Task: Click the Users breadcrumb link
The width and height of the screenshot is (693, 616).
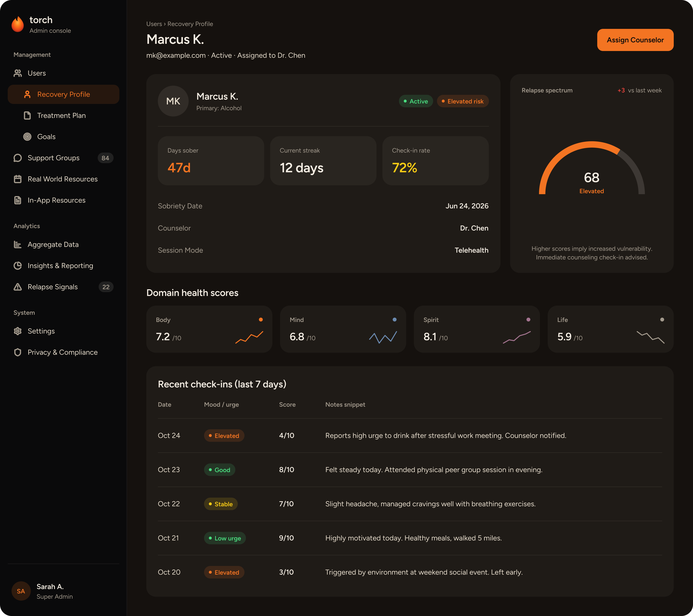Action: point(154,24)
